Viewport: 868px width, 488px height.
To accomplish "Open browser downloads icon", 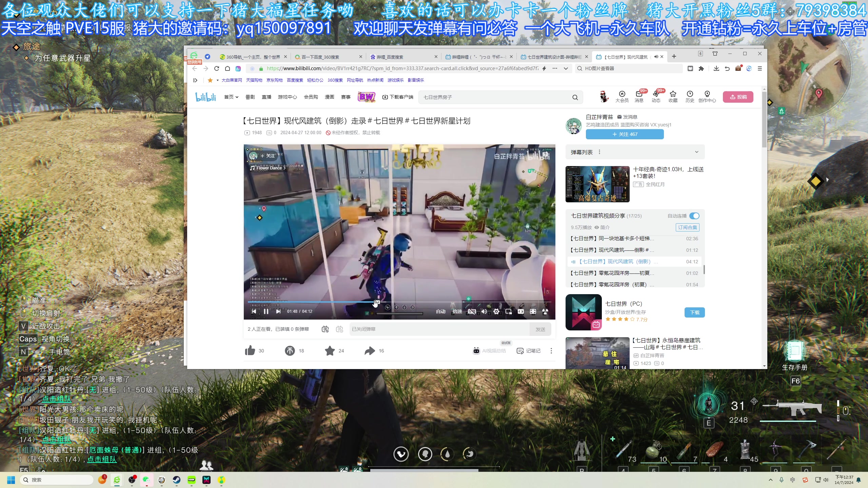I will (716, 68).
